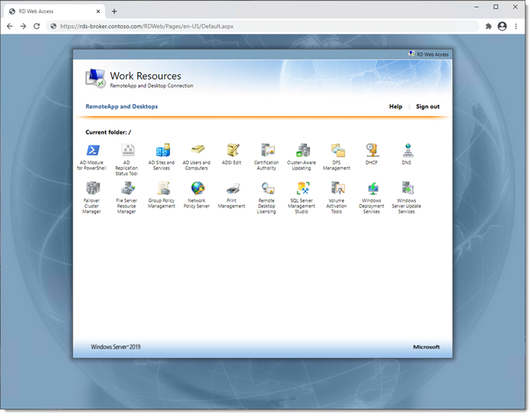Click RemoteApp and Desktop Connection subtitle
The image size is (532, 416).
click(x=152, y=86)
